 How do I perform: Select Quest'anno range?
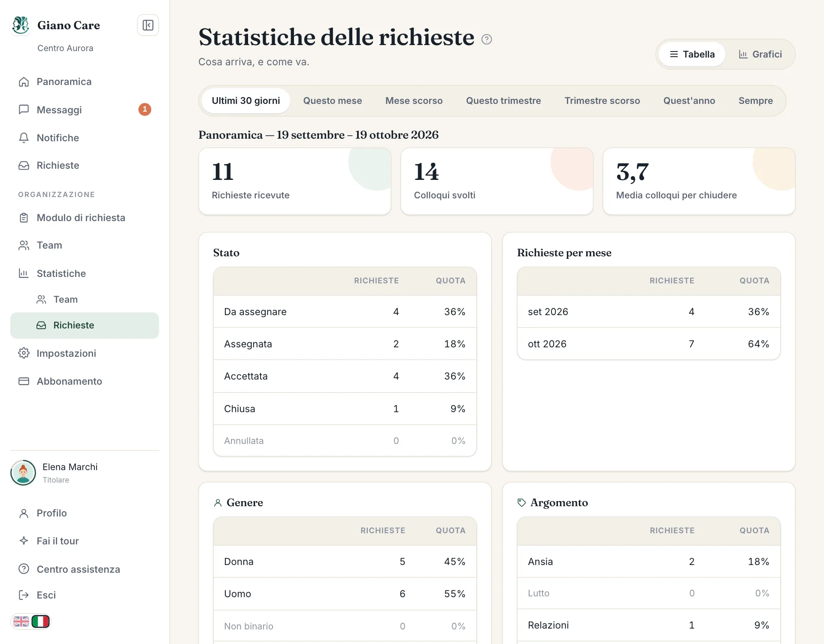pyautogui.click(x=689, y=101)
